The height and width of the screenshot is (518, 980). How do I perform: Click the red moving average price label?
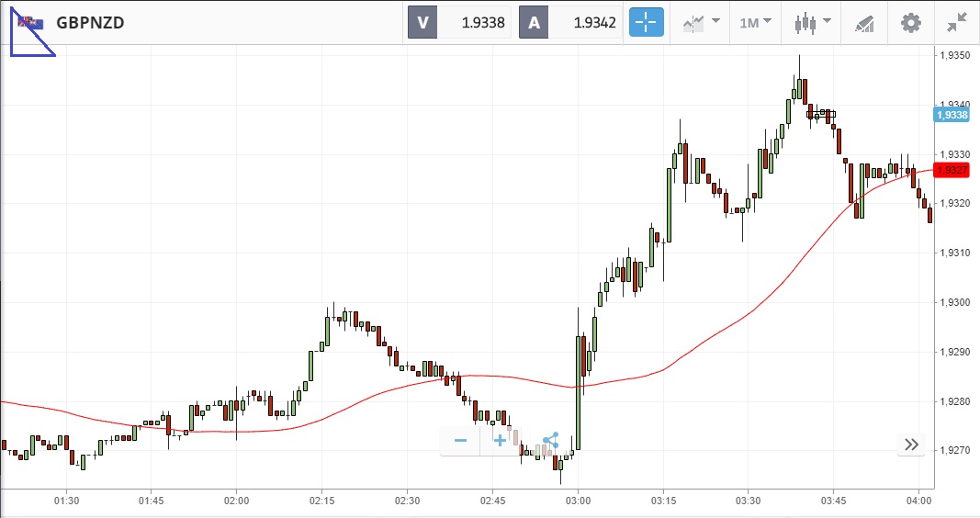click(951, 170)
